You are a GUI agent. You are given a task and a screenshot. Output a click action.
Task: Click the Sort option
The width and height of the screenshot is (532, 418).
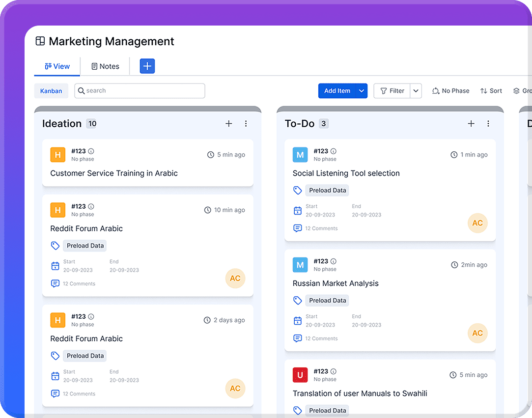pyautogui.click(x=491, y=90)
